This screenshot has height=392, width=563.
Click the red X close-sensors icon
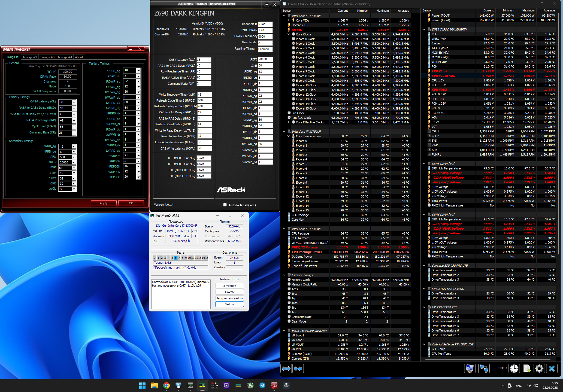(552, 369)
